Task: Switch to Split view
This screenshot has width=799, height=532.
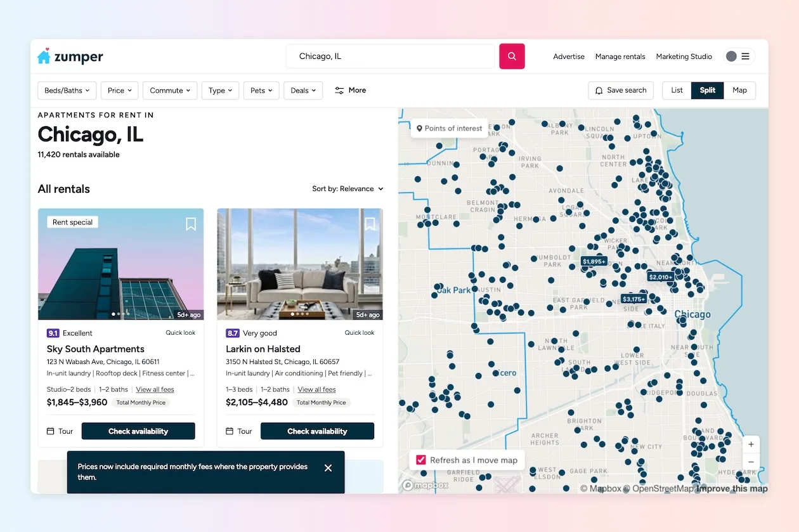Action: coord(707,90)
